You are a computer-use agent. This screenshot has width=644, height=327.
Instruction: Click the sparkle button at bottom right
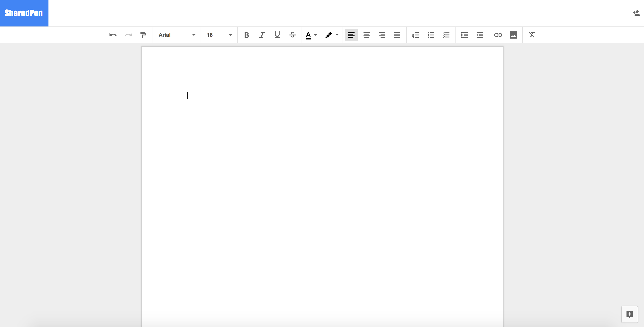tap(629, 314)
